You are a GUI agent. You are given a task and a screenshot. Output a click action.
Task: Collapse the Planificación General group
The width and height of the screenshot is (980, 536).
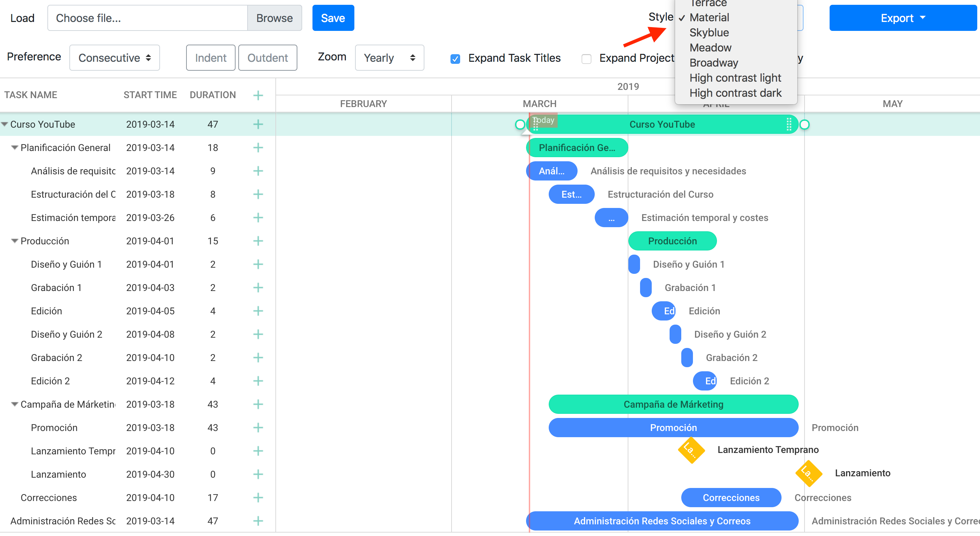click(x=14, y=148)
